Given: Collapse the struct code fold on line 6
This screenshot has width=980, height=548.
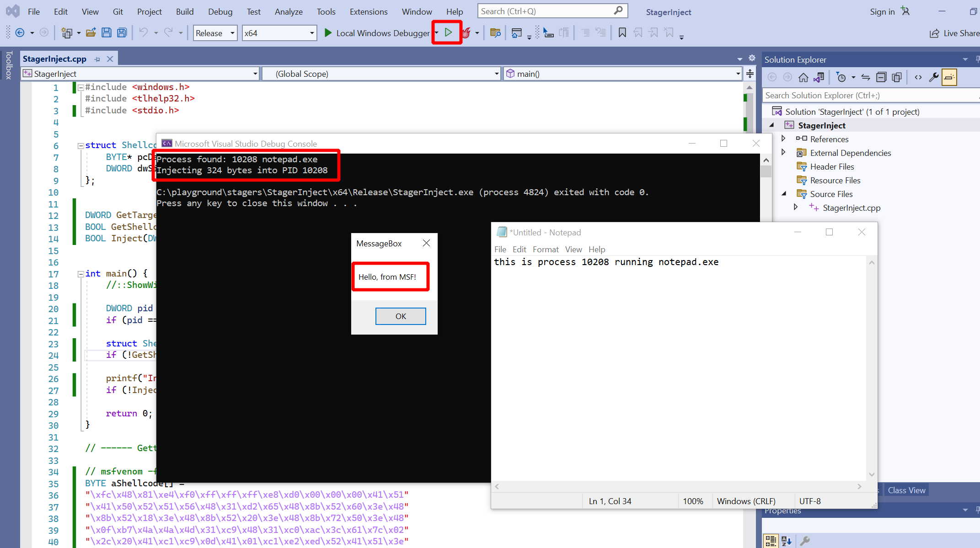Looking at the screenshot, I should tap(80, 145).
